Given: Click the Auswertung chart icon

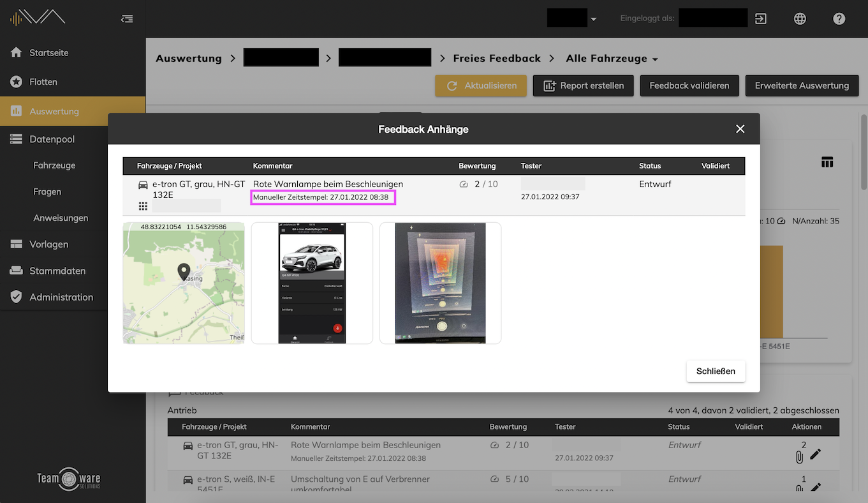Looking at the screenshot, I should (16, 111).
